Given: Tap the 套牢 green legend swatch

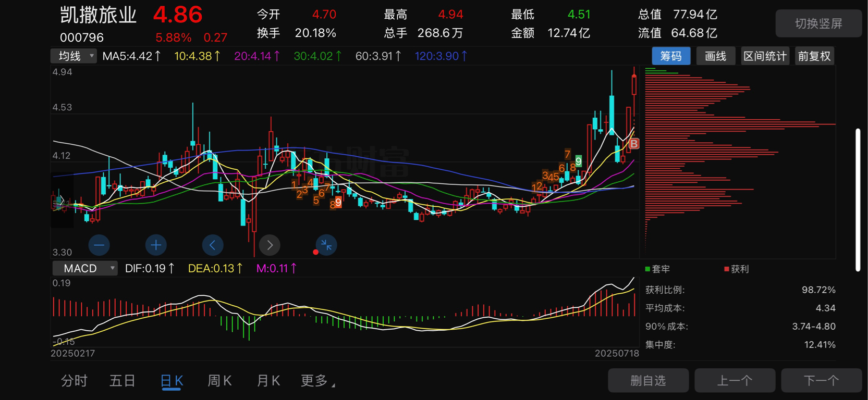Looking at the screenshot, I should [x=647, y=269].
